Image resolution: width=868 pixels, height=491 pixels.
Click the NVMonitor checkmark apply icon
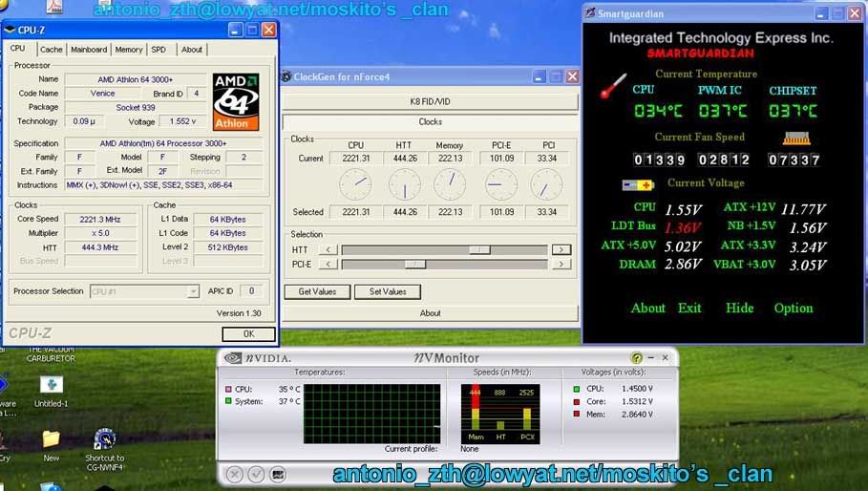tap(256, 474)
